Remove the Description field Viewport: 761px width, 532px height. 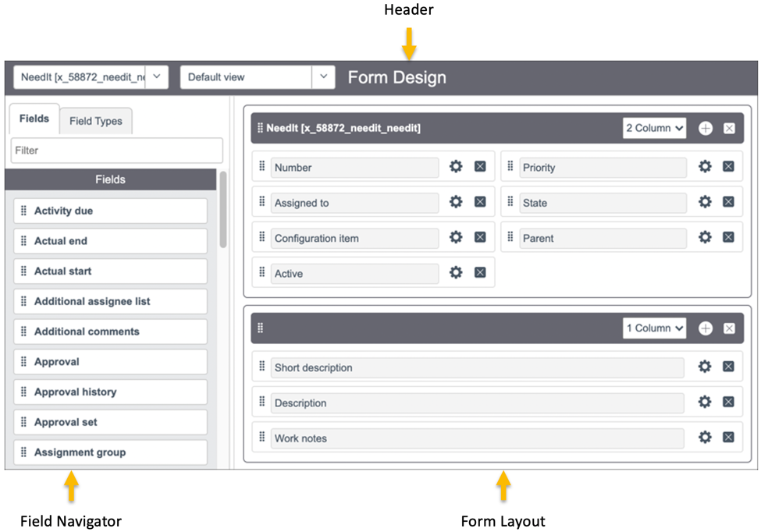(x=727, y=403)
